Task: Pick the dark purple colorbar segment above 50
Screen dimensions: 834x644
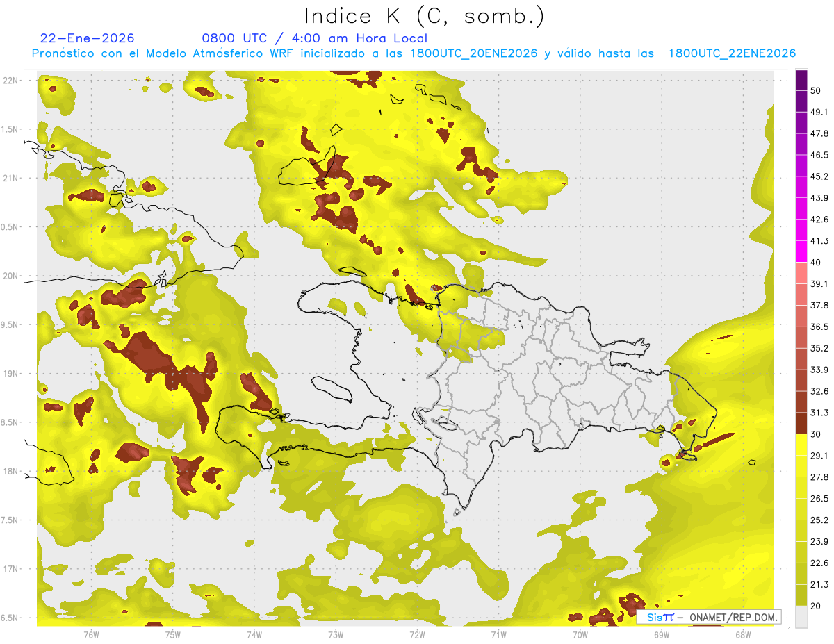Action: tap(801, 80)
